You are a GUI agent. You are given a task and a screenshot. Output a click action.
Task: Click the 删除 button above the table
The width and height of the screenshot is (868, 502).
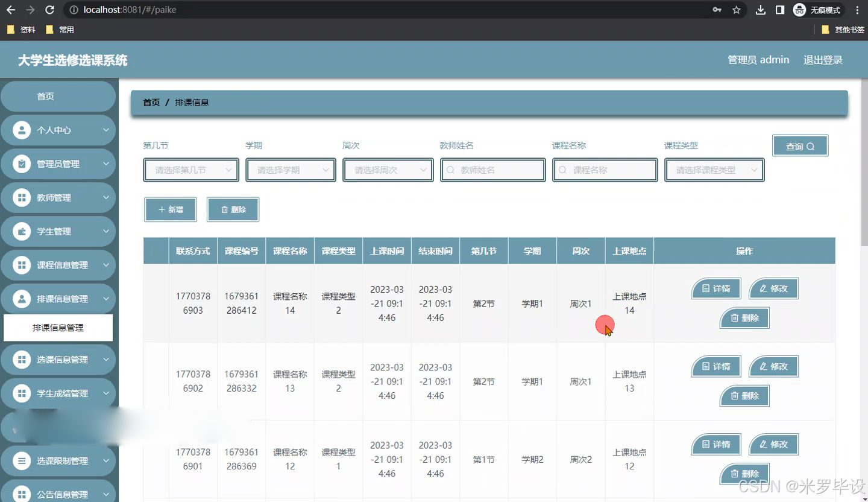233,209
